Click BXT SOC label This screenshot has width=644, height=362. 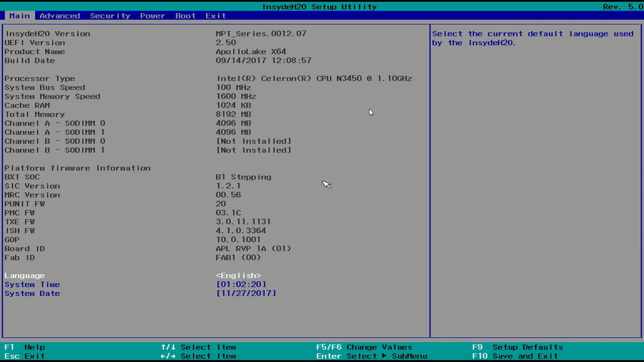22,177
